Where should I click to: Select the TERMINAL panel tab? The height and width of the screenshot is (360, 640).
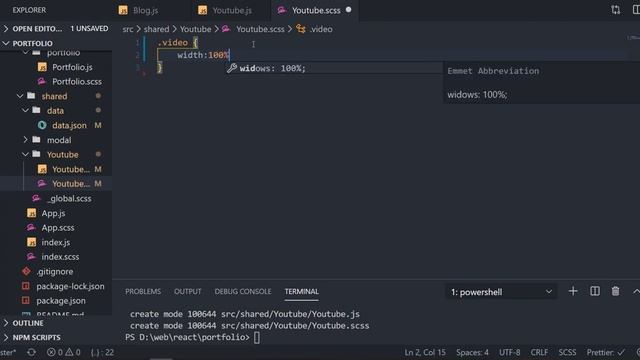(302, 291)
